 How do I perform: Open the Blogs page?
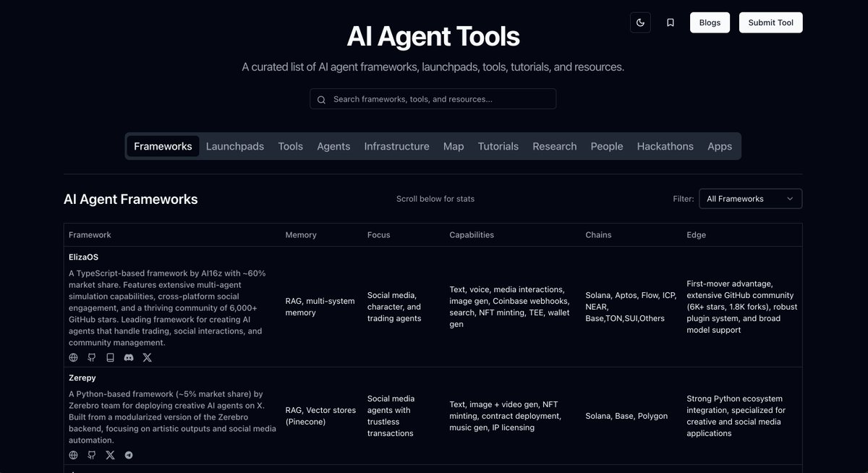click(710, 22)
